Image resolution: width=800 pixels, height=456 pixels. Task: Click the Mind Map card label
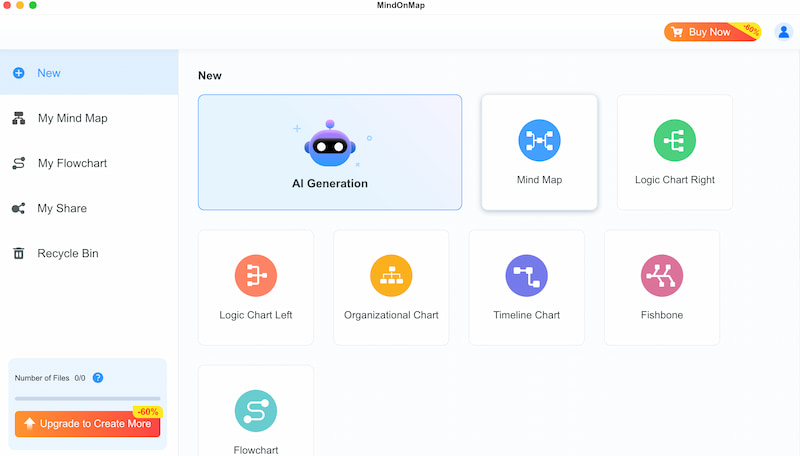539,180
